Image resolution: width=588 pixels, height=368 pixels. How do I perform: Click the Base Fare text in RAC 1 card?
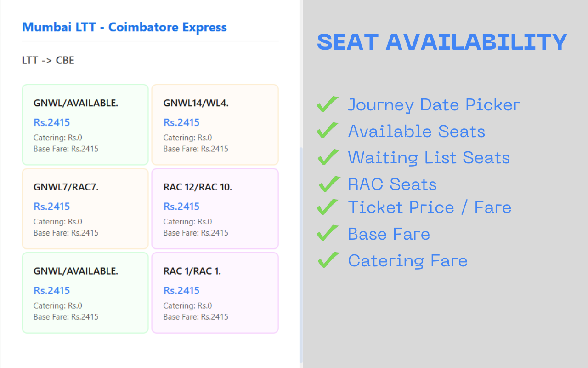195,316
